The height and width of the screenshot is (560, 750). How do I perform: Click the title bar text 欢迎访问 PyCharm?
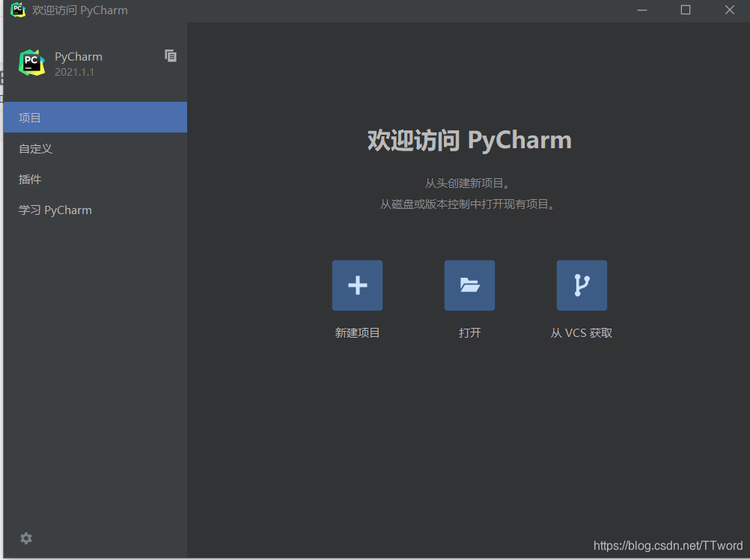(x=80, y=10)
